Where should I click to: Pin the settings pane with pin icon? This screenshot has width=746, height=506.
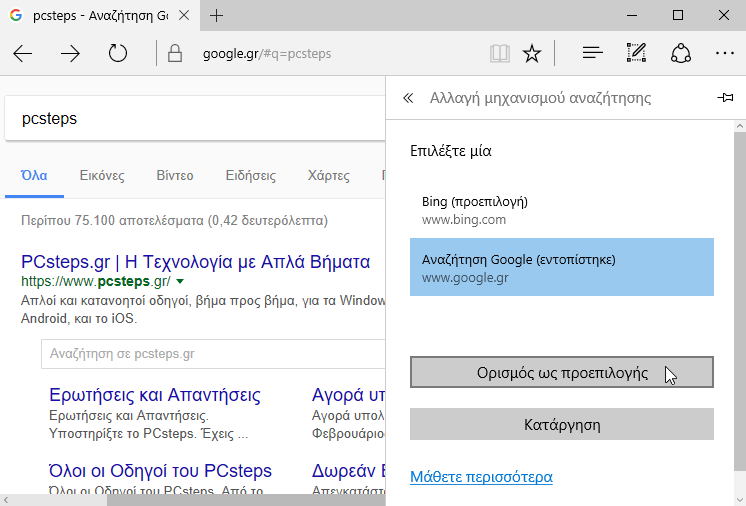tap(725, 97)
